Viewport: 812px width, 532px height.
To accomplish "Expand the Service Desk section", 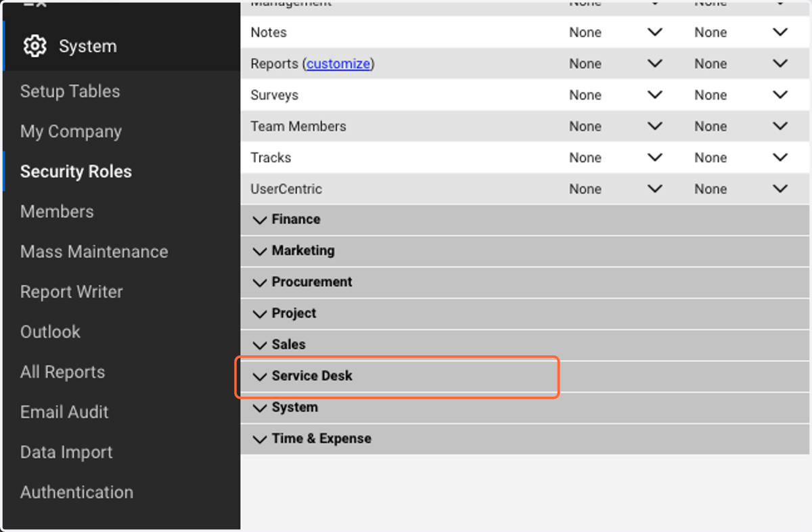I will click(525, 376).
